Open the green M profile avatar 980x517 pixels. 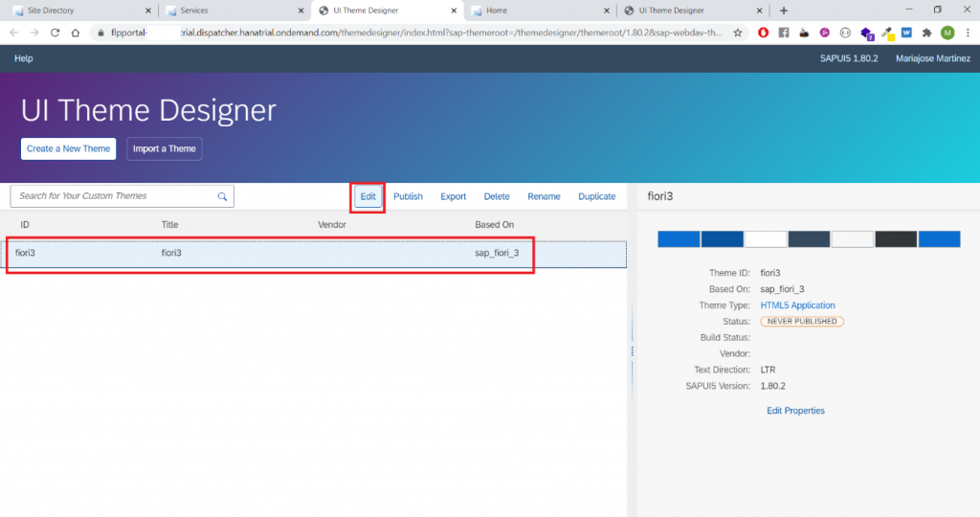[947, 33]
